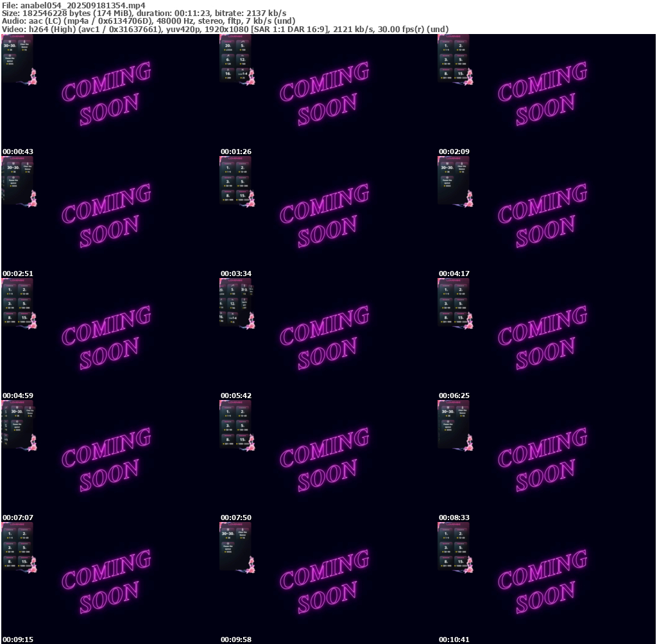Click the 00:09:15 timecode text

[17, 640]
